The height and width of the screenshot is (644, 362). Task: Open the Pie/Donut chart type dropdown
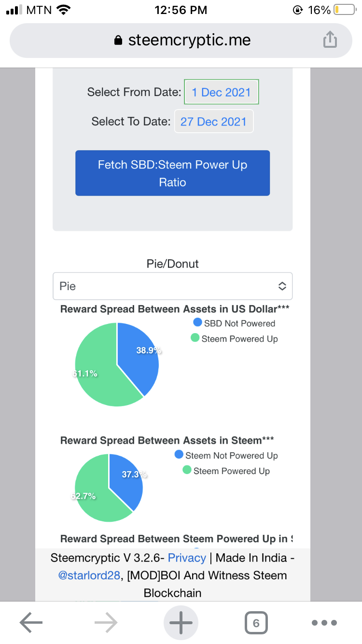(172, 286)
